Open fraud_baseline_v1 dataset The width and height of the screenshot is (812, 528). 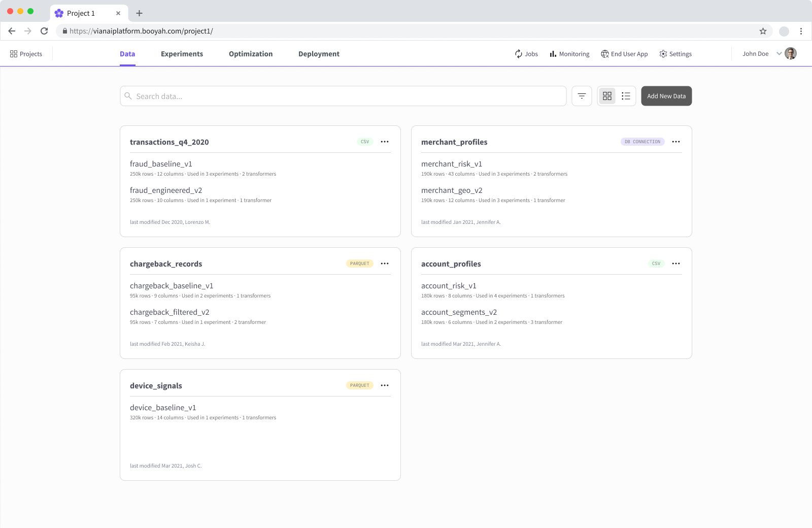pos(161,164)
